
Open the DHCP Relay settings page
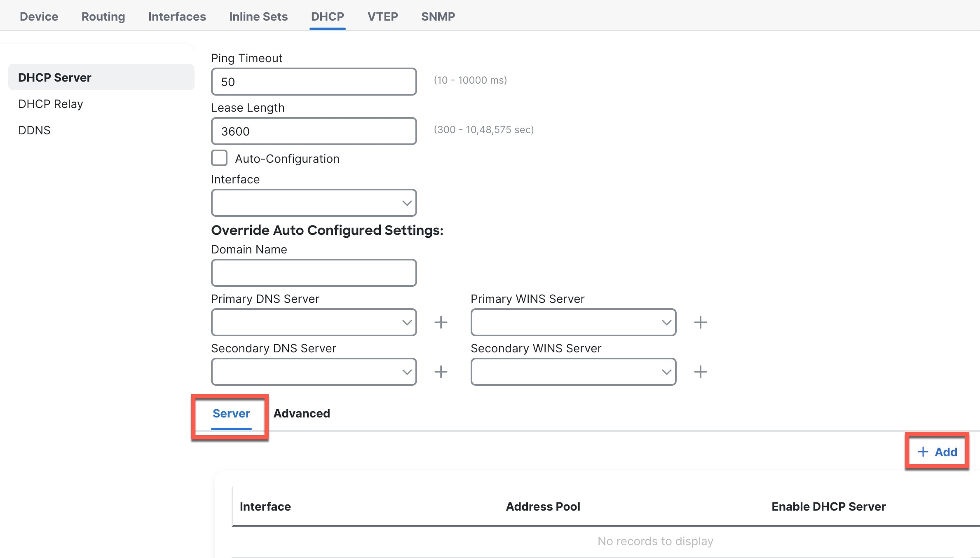point(50,103)
